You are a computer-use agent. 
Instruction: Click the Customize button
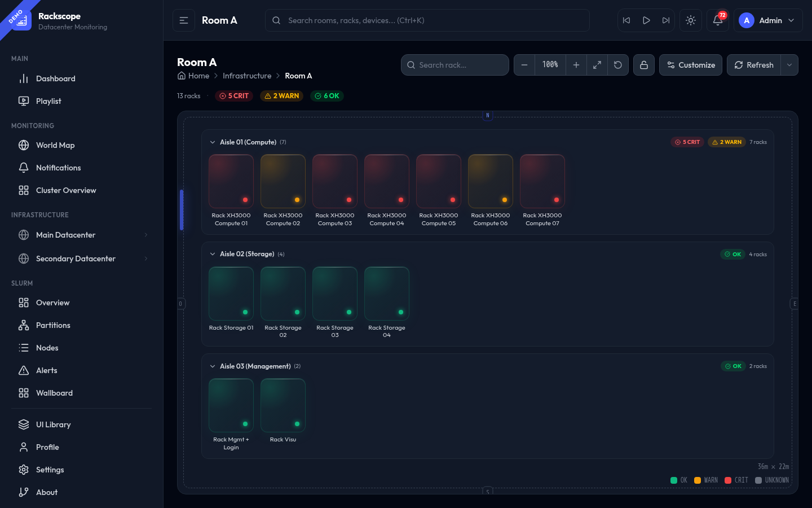click(690, 65)
